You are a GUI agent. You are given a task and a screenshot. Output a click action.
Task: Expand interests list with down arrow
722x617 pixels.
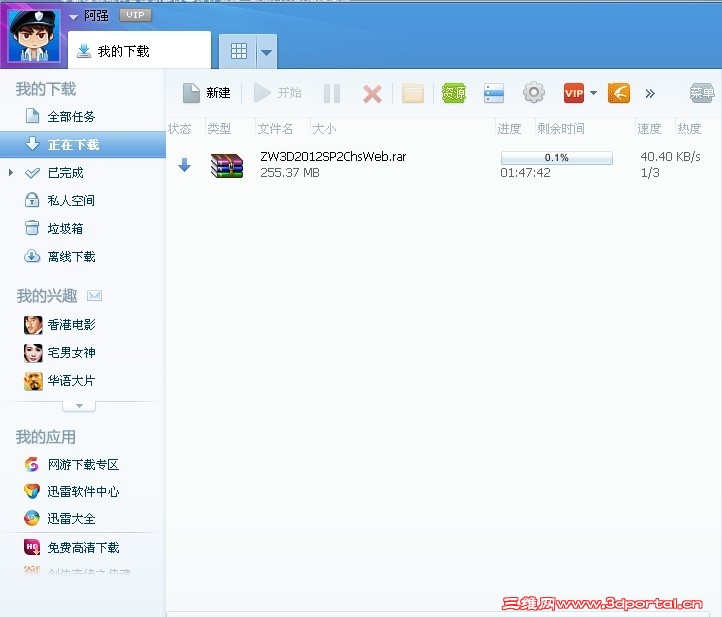coord(79,406)
